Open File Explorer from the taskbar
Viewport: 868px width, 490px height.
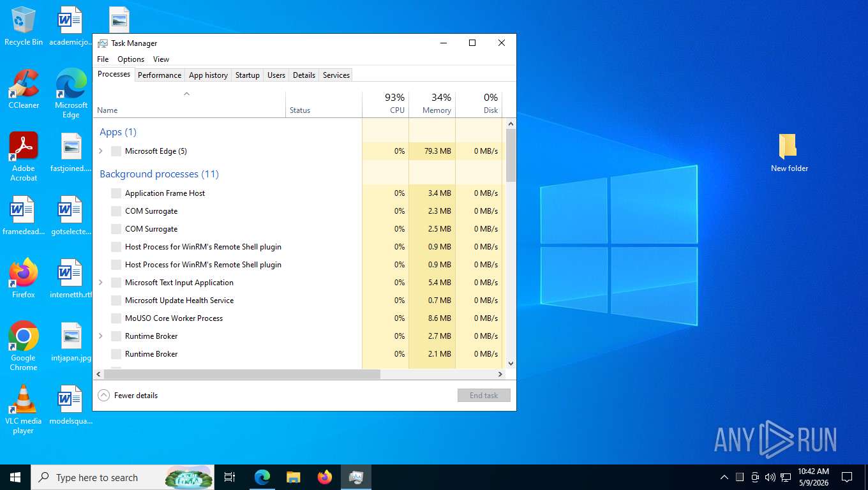(293, 477)
